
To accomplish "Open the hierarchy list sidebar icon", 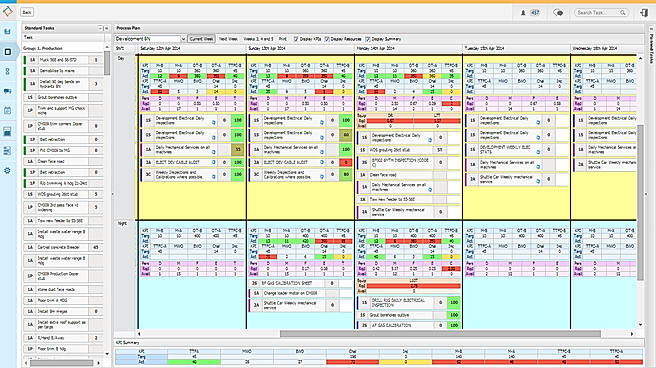I will tap(8, 151).
